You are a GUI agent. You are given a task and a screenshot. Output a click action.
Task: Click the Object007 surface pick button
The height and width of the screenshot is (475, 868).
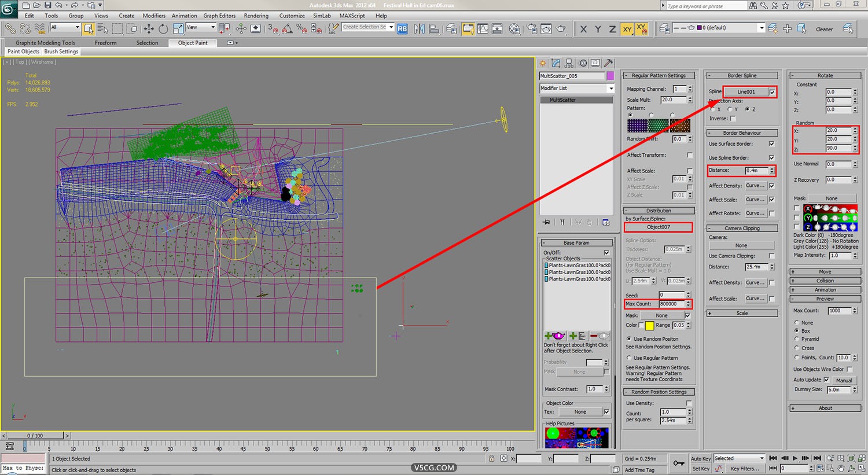659,227
